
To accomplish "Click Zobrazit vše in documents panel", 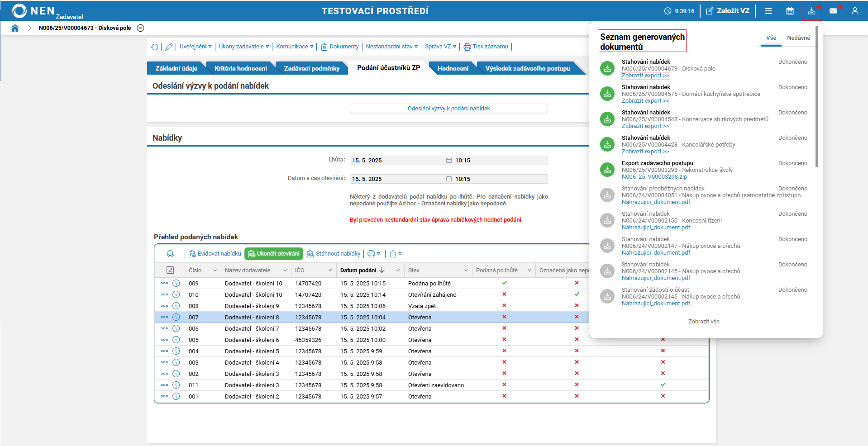I will 703,322.
